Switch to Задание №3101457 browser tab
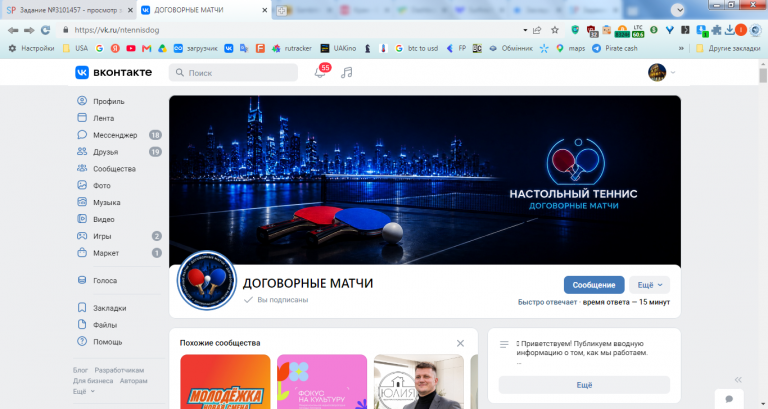The image size is (768, 409). coord(69,10)
